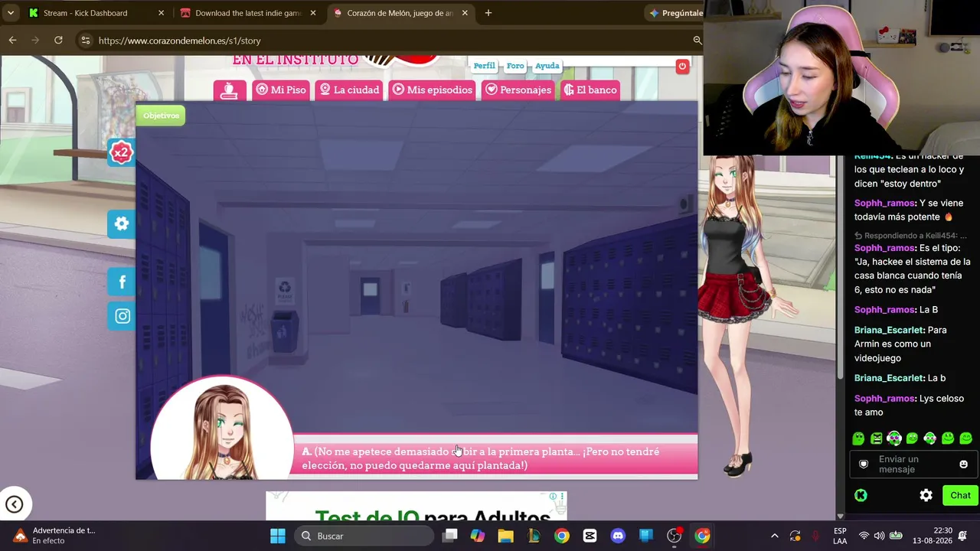This screenshot has height=551, width=980.
Task: Open a new browser tab
Action: click(488, 13)
